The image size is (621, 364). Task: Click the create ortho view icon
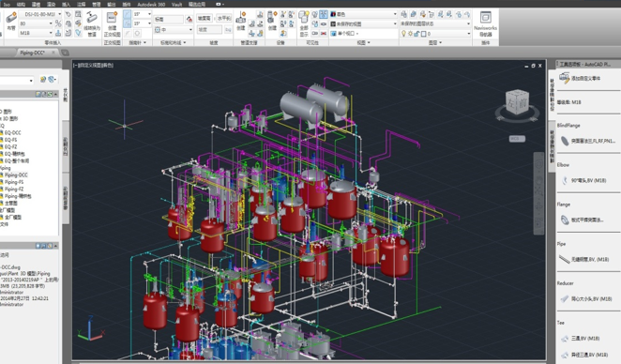point(112,23)
